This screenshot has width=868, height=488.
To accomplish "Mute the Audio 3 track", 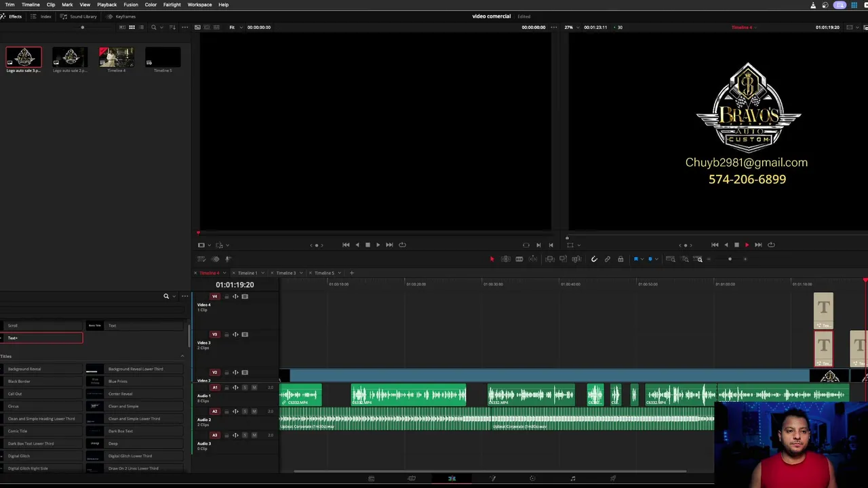I will tap(254, 435).
